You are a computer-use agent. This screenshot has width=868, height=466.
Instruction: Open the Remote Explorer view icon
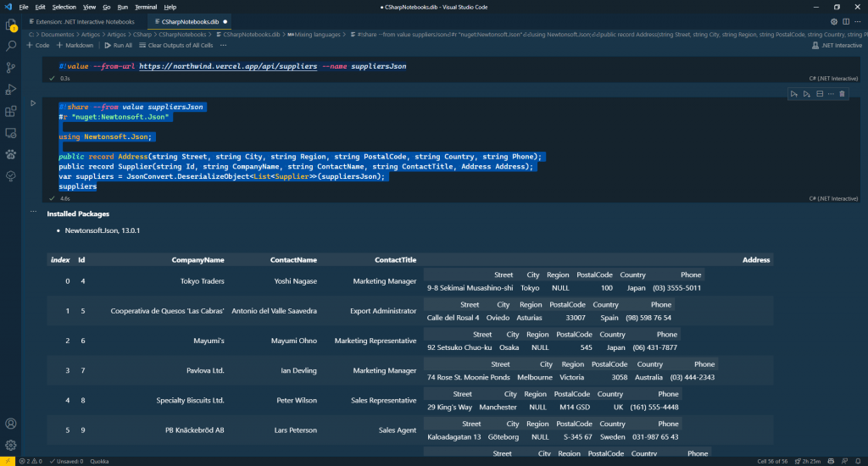click(x=10, y=133)
